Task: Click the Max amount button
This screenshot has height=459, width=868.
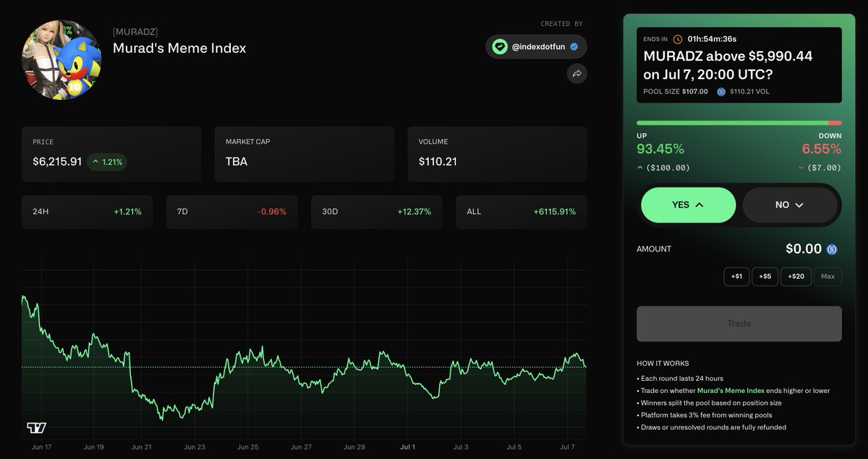Action: coord(827,277)
